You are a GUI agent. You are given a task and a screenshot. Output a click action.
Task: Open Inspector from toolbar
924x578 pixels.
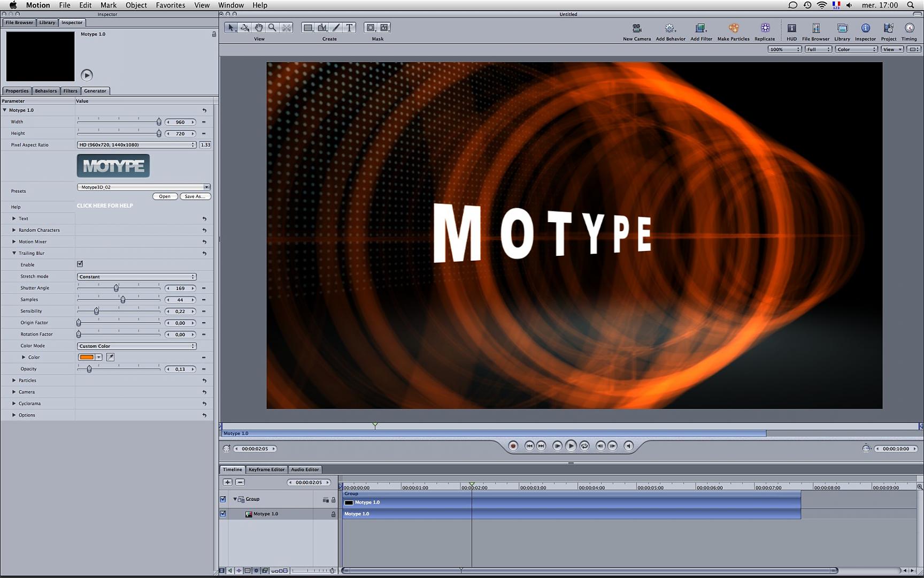[865, 28]
